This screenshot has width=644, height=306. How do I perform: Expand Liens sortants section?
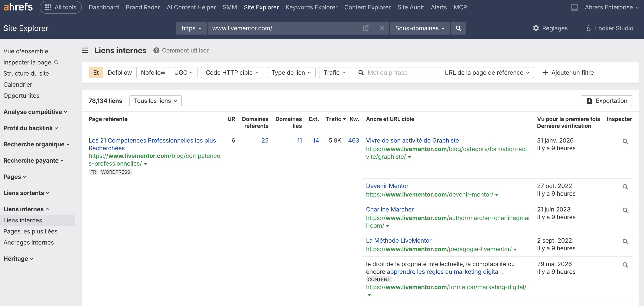click(26, 193)
